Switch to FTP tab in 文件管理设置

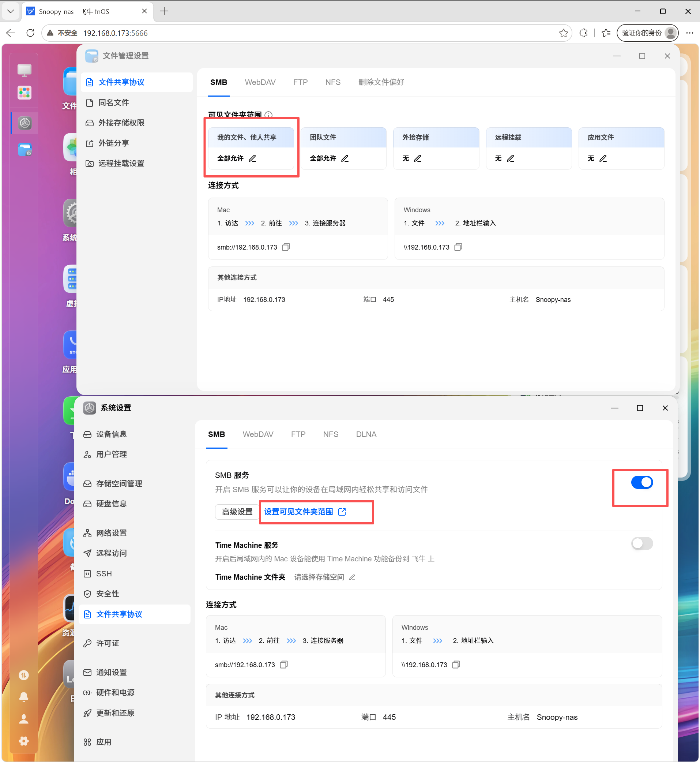[x=300, y=82]
